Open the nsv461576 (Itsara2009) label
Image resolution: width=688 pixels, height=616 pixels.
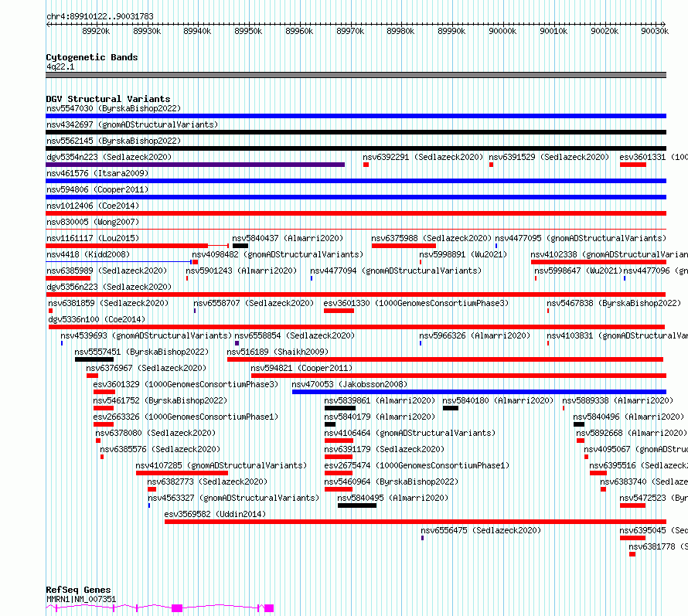point(97,173)
